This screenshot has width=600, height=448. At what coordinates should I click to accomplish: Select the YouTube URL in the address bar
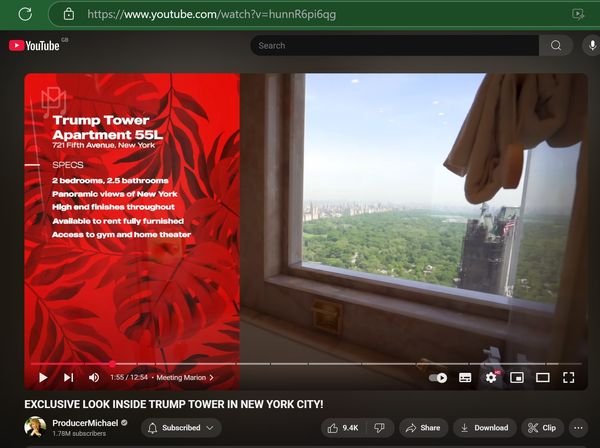(212, 15)
